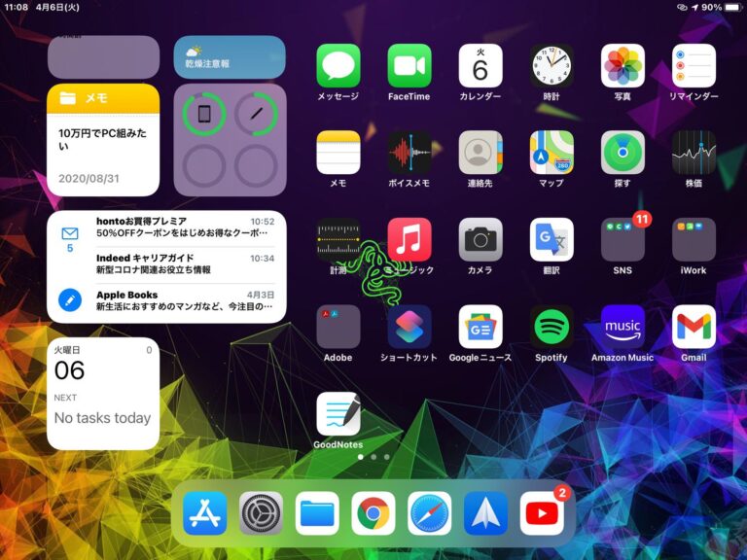Open the Clock app (時計)
This screenshot has width=747, height=560.
coord(551,66)
